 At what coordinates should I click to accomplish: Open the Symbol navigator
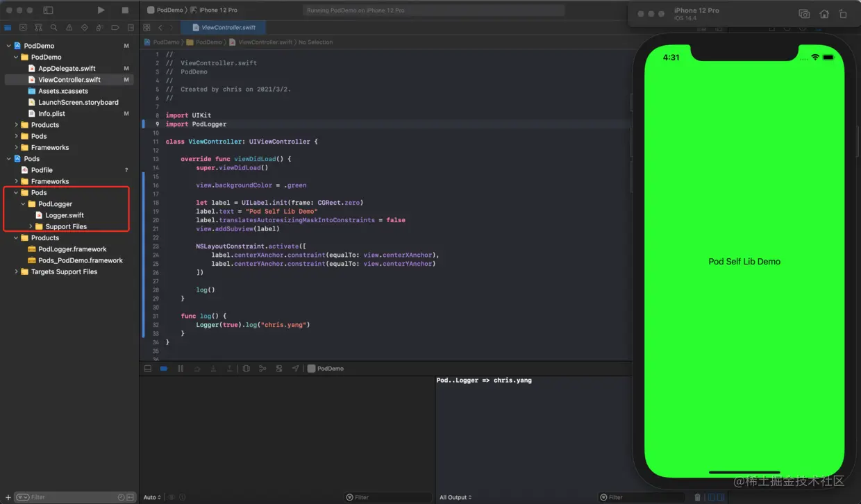click(39, 28)
